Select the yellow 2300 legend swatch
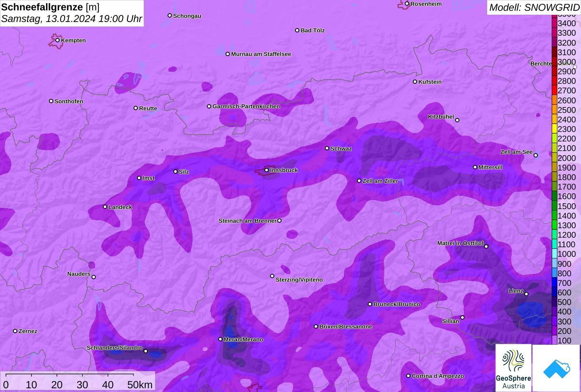581x392 pixels. click(x=554, y=129)
